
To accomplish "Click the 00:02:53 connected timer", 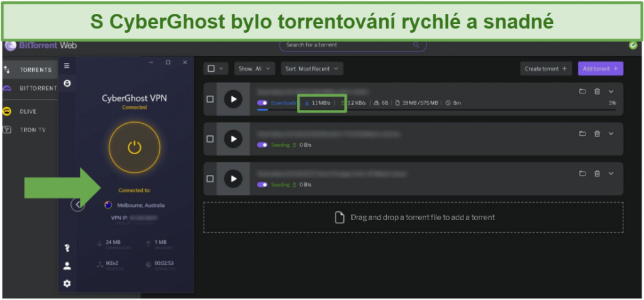I will coord(164,263).
